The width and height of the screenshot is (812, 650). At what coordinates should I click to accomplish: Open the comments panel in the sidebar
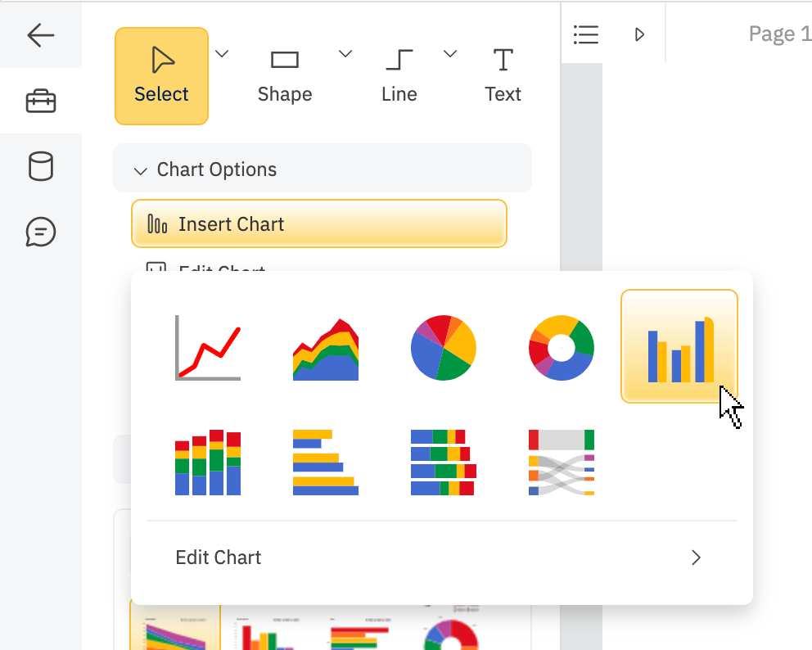click(40, 232)
